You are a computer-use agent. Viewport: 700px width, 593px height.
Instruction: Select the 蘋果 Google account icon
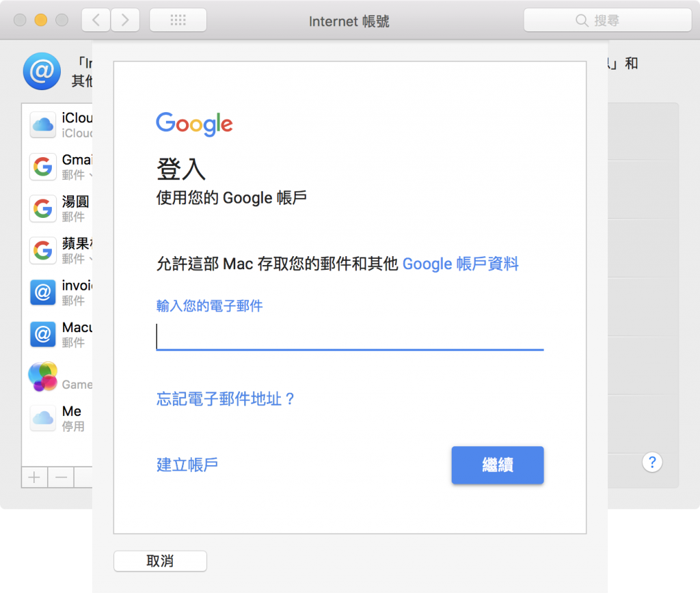(43, 250)
